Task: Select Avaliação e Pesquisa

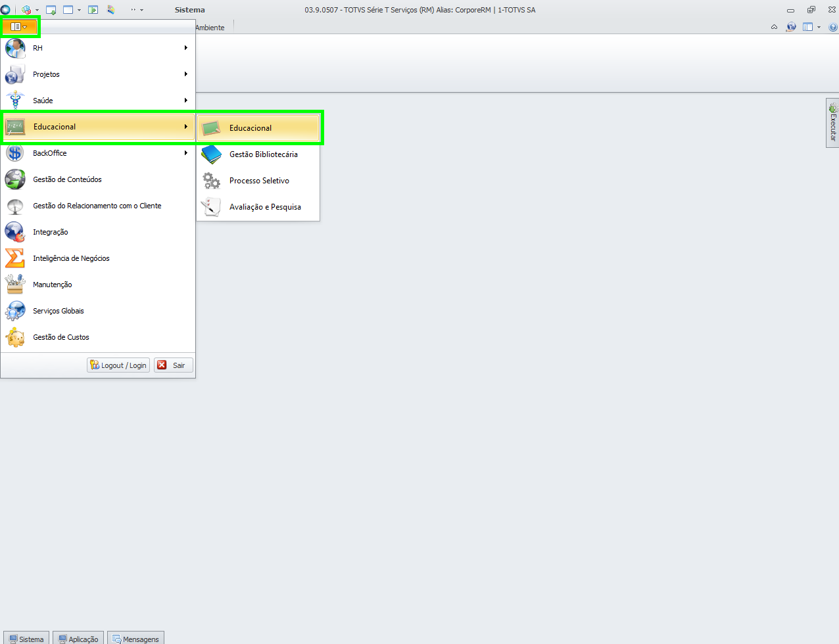Action: [x=258, y=207]
